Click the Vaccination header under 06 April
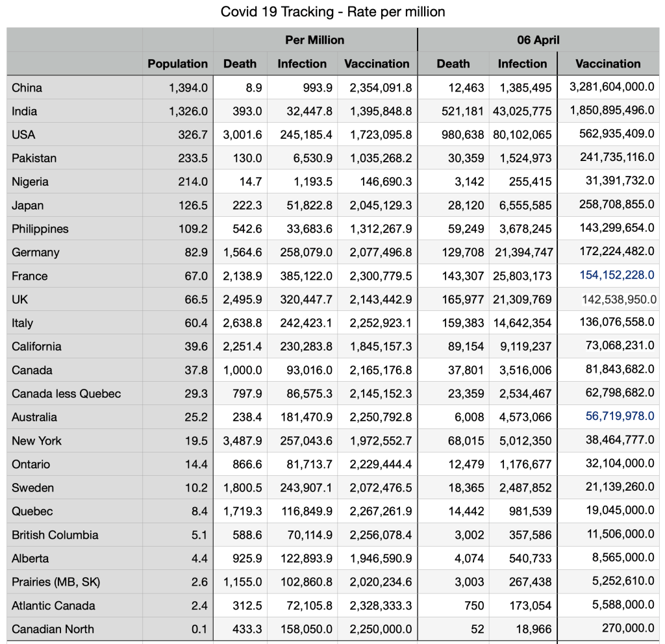 (608, 64)
